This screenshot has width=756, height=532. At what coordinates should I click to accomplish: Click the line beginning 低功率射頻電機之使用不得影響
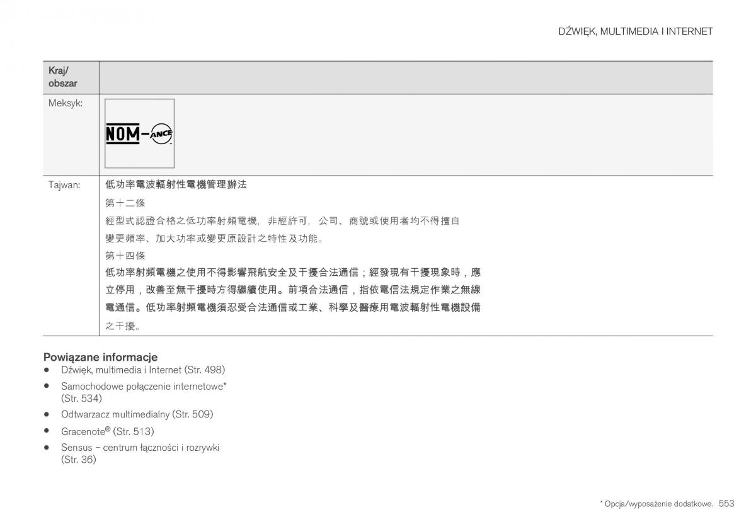point(293,273)
